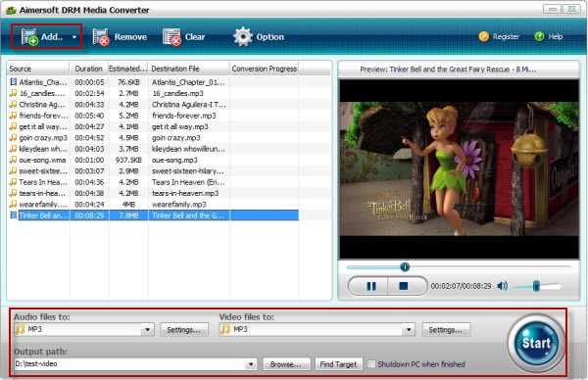Select destination file 16_candles.mp3
The image size is (588, 380).
point(177,93)
